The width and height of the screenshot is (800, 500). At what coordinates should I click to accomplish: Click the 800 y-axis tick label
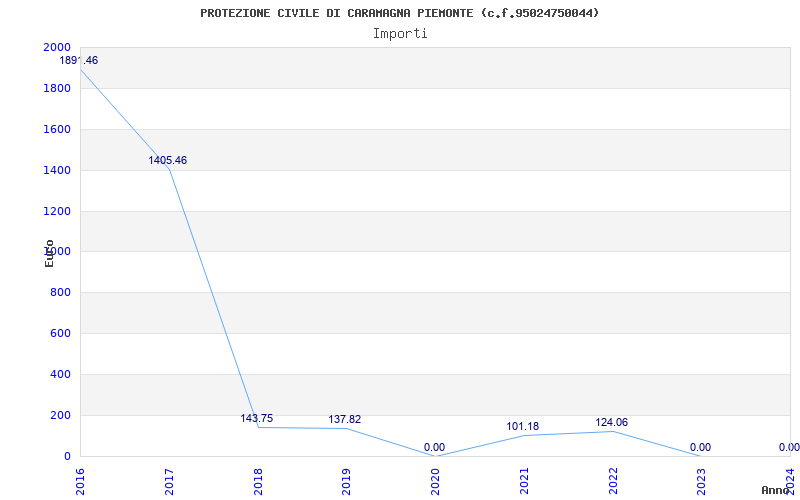(x=60, y=293)
